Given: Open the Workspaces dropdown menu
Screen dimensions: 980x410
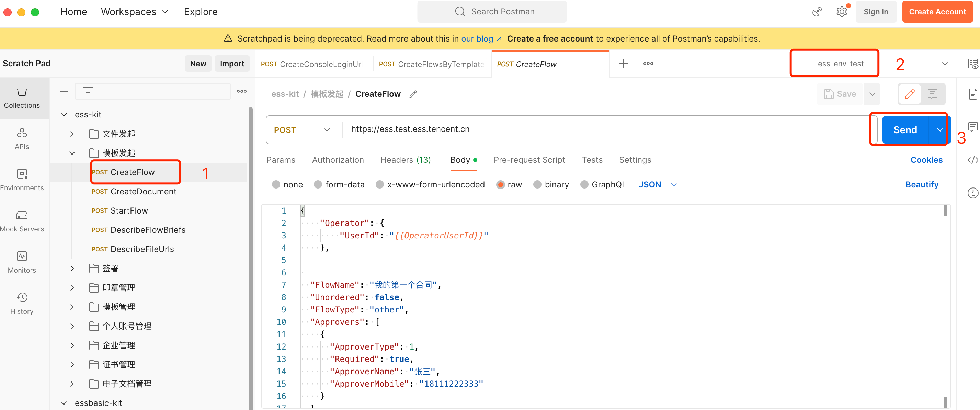Looking at the screenshot, I should [134, 12].
